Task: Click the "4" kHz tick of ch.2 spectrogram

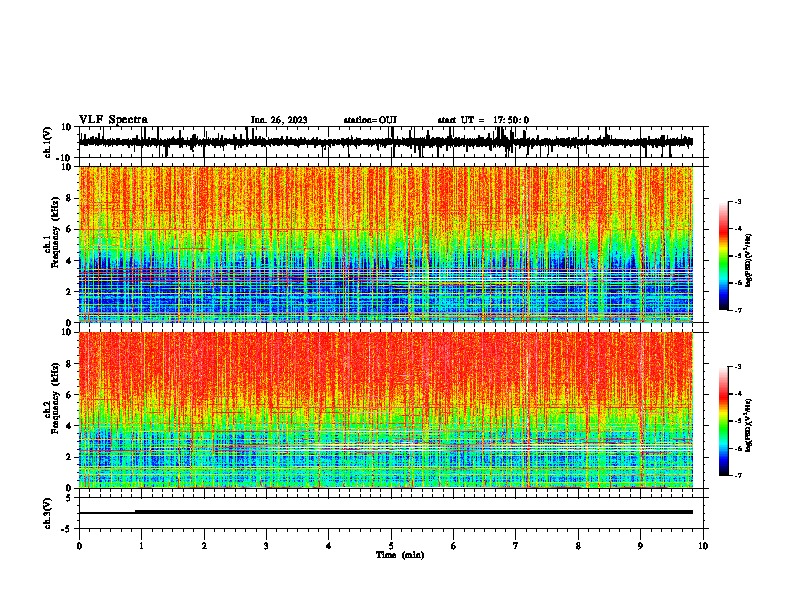Action: (70, 426)
